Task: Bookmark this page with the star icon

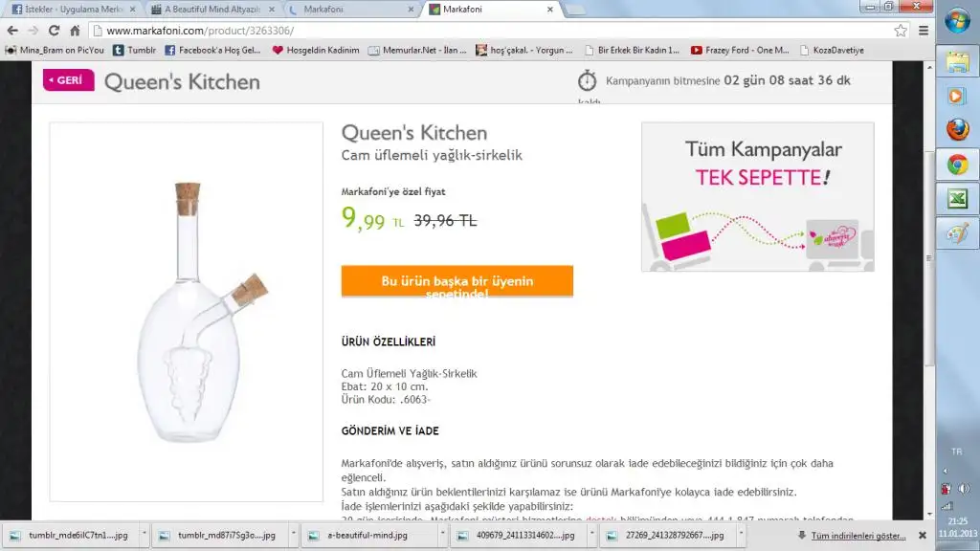Action: (900, 31)
